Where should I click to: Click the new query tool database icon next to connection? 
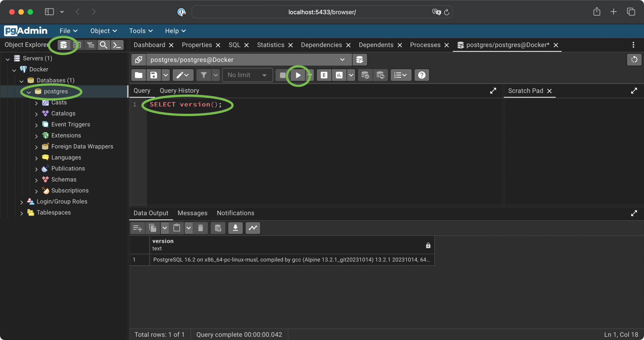360,60
